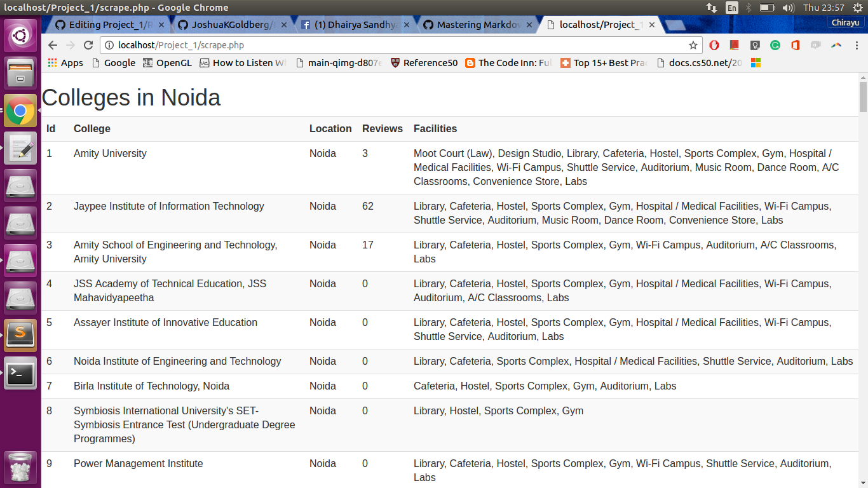The image size is (868, 488).
Task: Open Chrome's three-dot menu
Action: click(857, 45)
